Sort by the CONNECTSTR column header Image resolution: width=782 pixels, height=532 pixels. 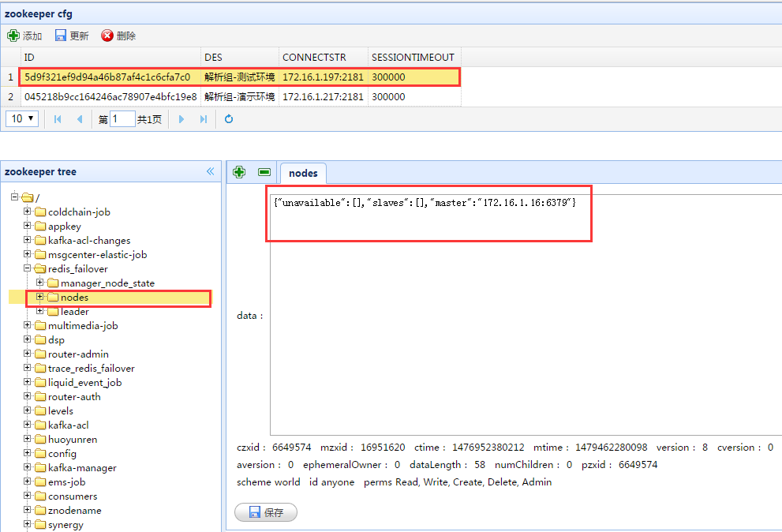324,58
